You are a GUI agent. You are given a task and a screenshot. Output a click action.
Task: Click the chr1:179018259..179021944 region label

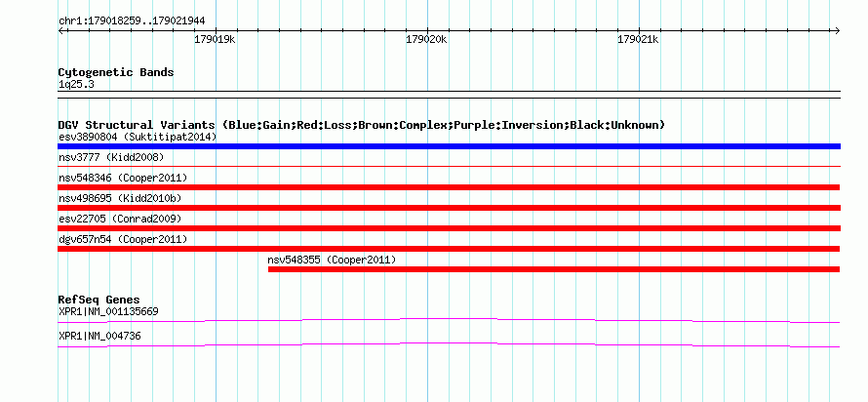tap(132, 21)
